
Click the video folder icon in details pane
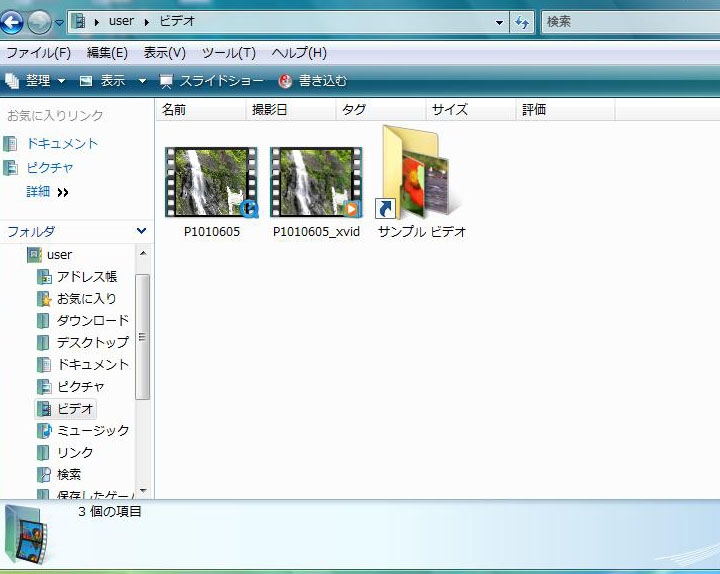pyautogui.click(x=27, y=534)
